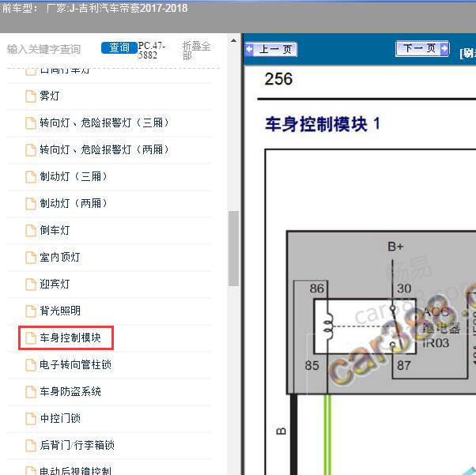
Task: Click the document icon beside 电子转向管柱锁
Action: pos(31,365)
